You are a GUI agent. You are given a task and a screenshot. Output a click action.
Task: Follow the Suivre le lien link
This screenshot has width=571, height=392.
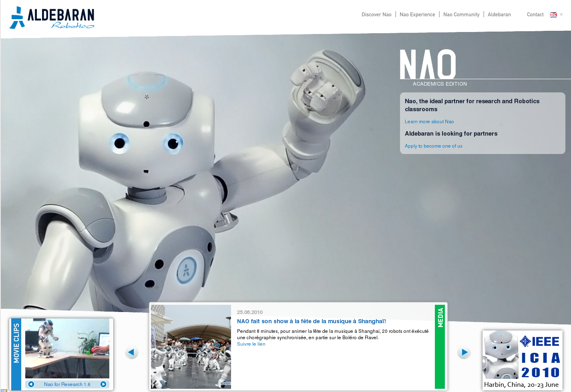coord(251,344)
